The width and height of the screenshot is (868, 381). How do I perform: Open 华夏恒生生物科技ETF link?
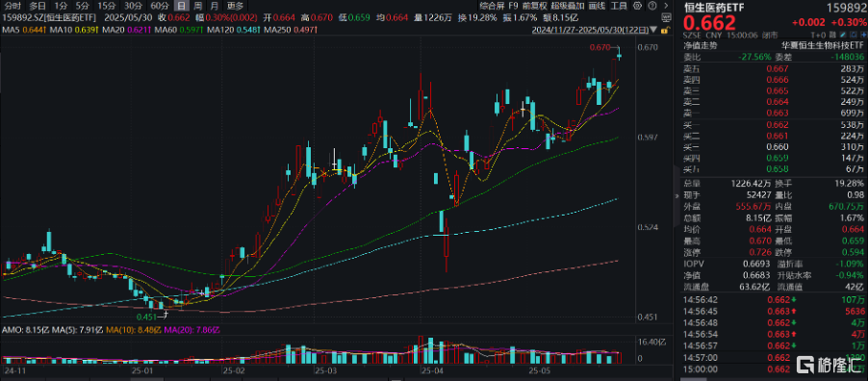tap(822, 46)
